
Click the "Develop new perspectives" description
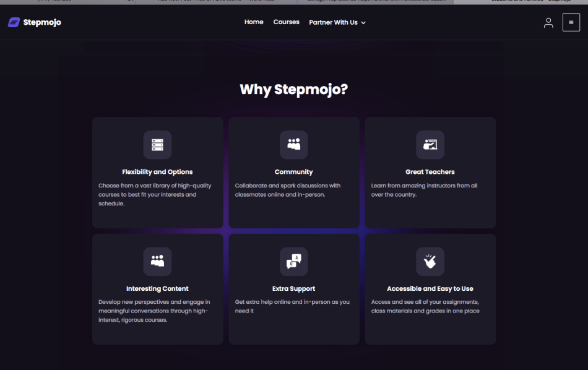point(154,311)
